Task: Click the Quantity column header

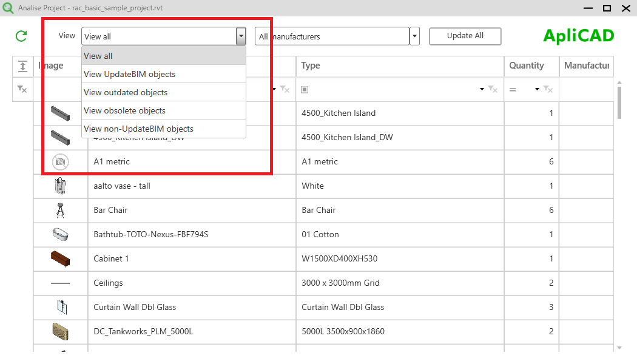Action: pos(527,66)
